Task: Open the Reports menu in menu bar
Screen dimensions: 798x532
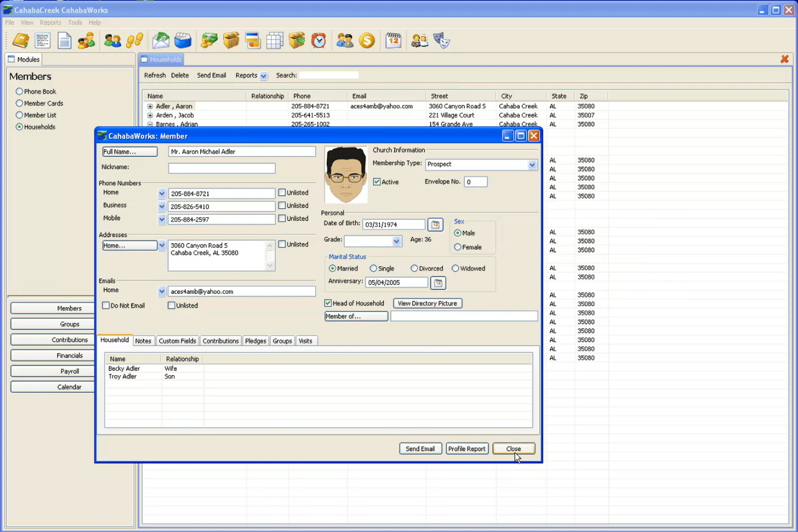Action: pos(50,23)
